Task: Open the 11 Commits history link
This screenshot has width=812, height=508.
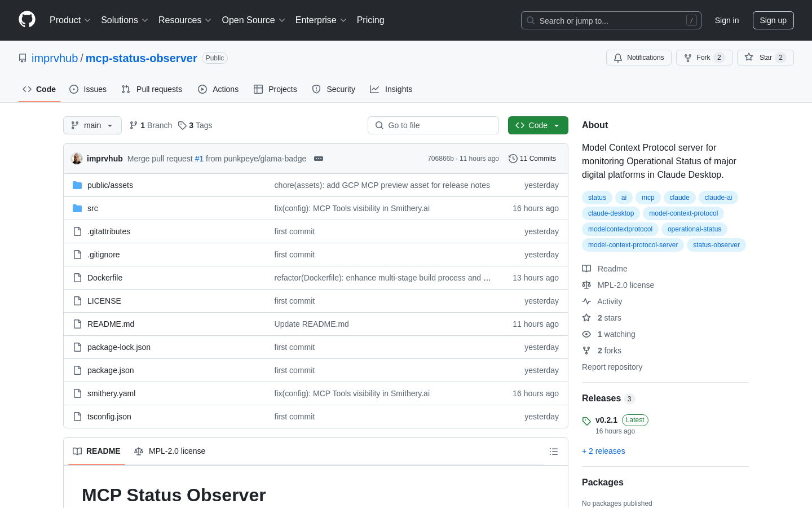Action: (532, 159)
